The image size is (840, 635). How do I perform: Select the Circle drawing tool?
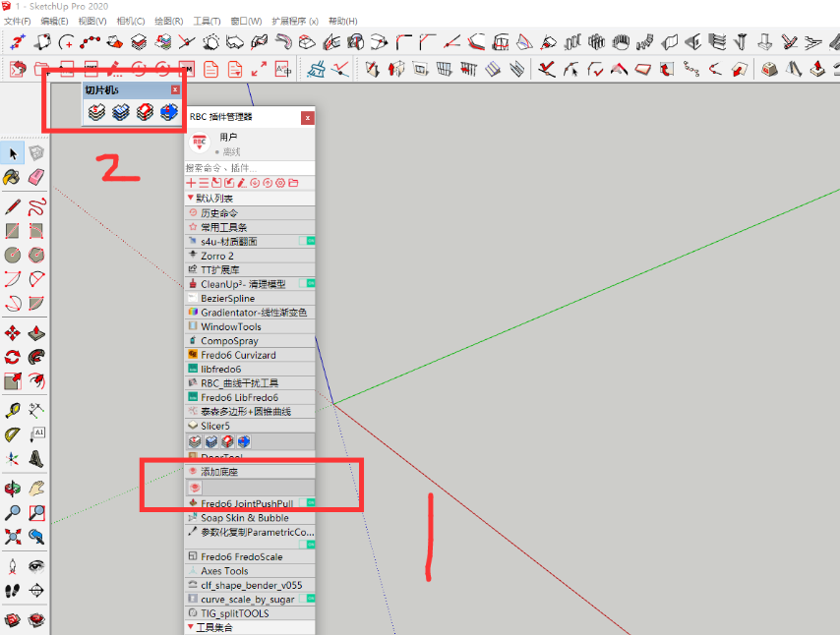coord(13,255)
